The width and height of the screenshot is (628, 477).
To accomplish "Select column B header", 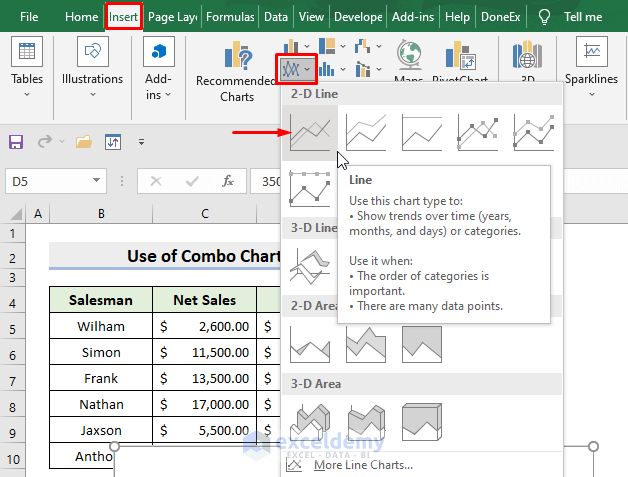I will [x=101, y=213].
